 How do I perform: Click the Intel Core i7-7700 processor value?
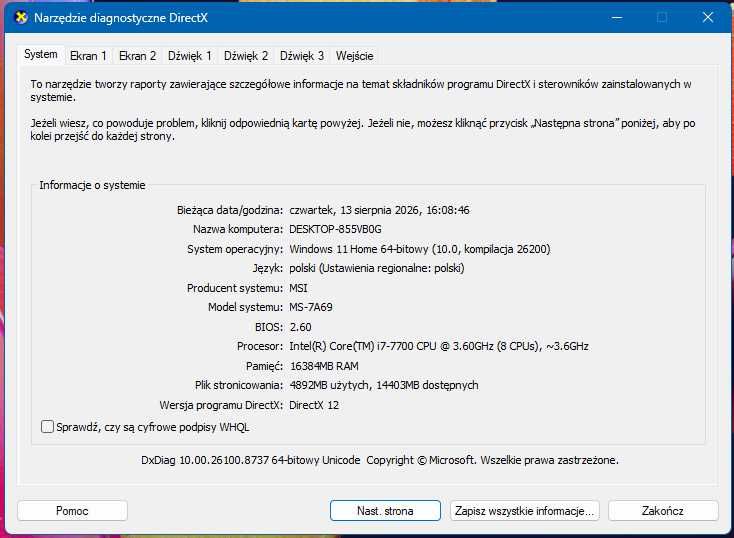[439, 346]
